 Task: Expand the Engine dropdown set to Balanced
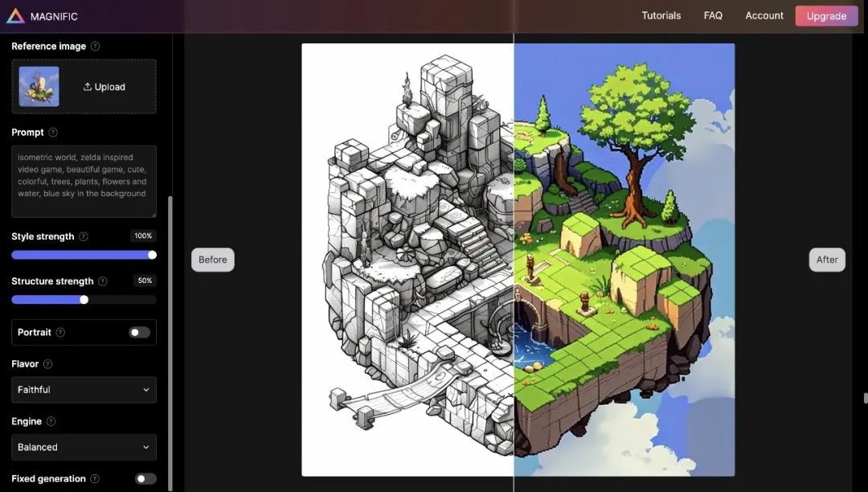pyautogui.click(x=84, y=447)
